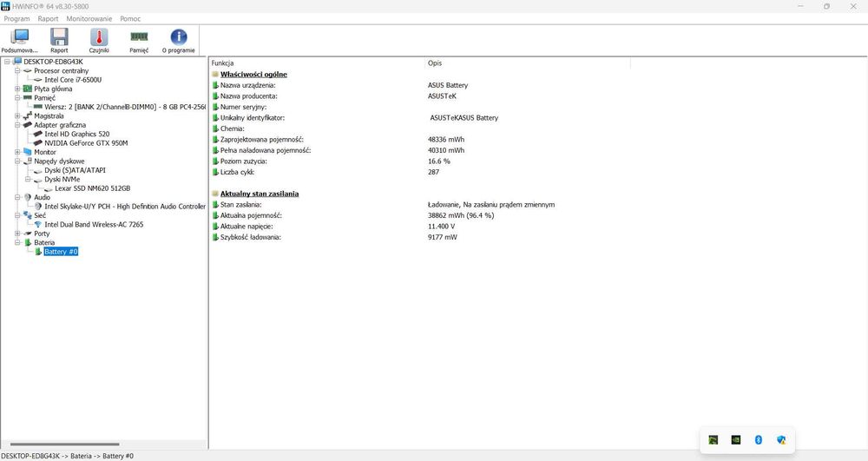Click the status bar path text
The width and height of the screenshot is (868, 461).
coord(67,456)
